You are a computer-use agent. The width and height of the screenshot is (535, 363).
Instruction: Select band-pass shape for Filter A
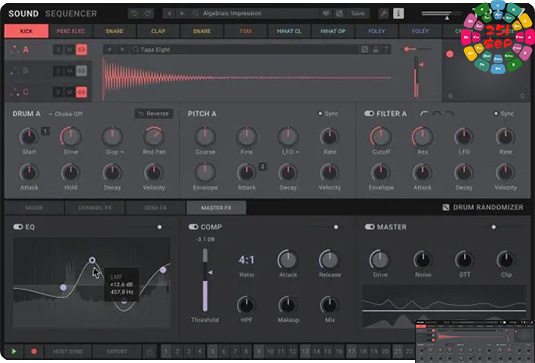click(x=437, y=113)
